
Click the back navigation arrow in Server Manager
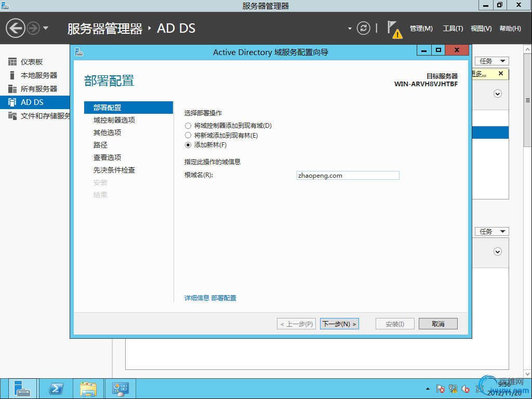click(16, 28)
